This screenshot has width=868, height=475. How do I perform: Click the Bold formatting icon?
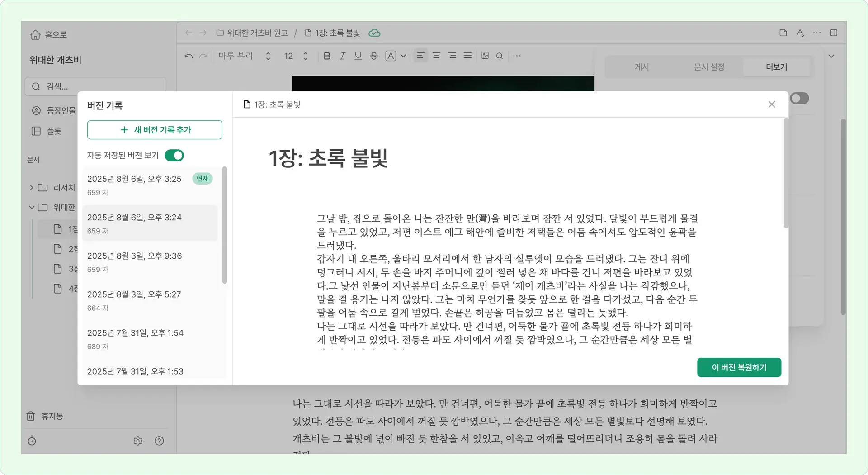coord(327,56)
